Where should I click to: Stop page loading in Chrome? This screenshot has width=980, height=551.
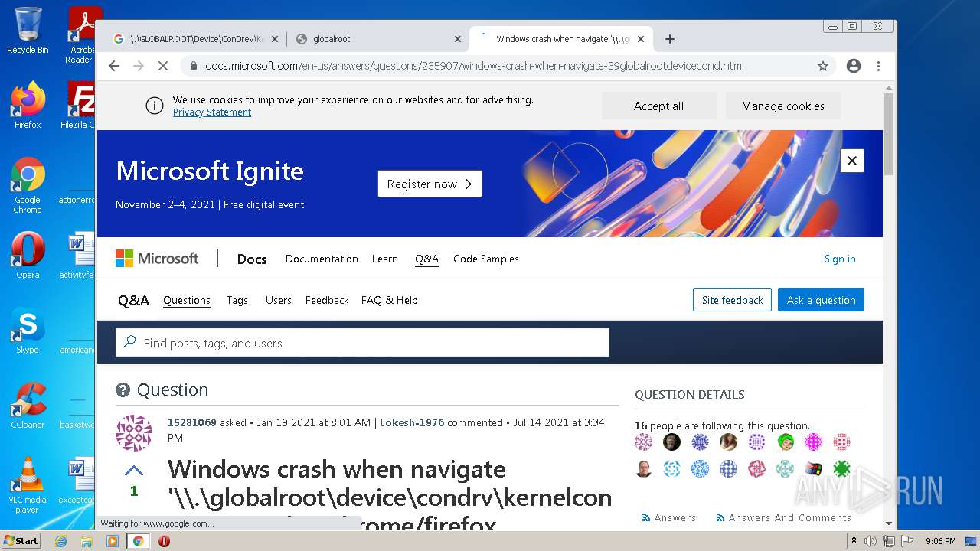(162, 66)
